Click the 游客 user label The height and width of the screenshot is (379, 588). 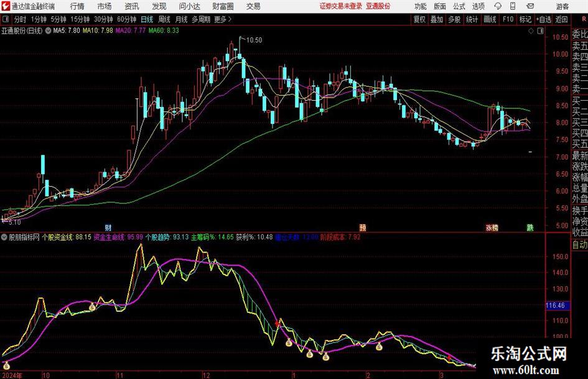562,6
